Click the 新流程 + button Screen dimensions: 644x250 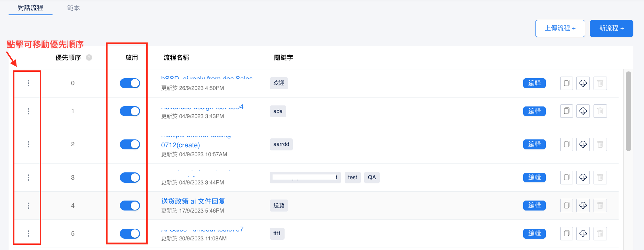point(611,29)
